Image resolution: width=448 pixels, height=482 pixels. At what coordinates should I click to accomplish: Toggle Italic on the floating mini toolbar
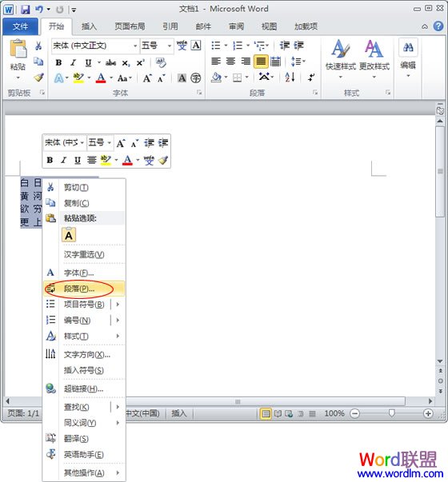pyautogui.click(x=63, y=160)
